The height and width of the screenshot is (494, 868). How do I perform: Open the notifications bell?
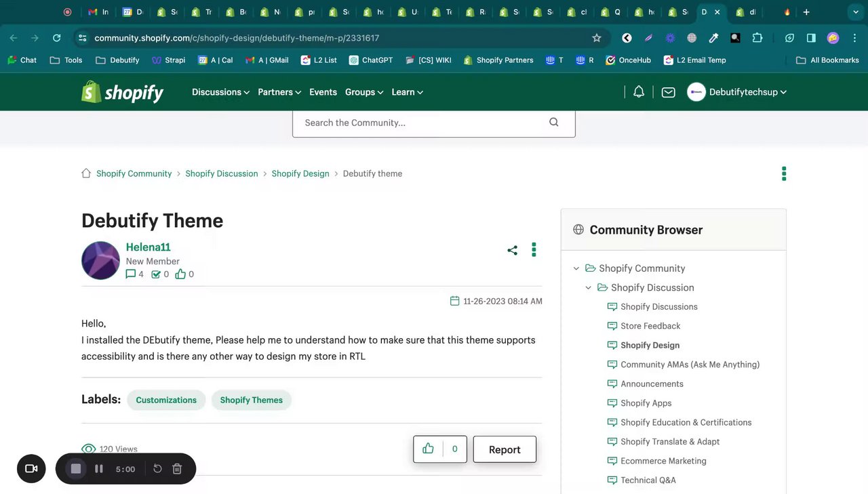(x=639, y=92)
